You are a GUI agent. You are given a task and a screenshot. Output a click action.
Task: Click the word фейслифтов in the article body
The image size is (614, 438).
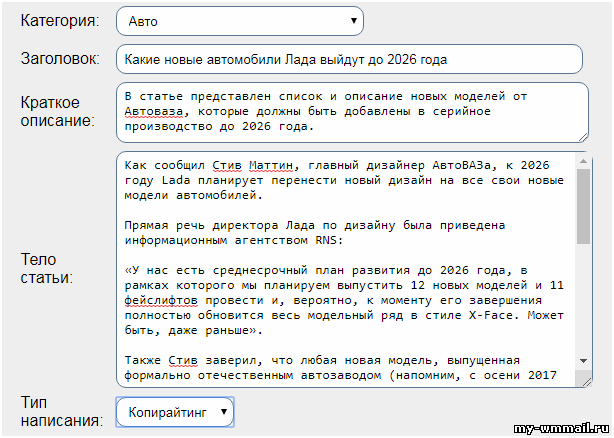pyautogui.click(x=161, y=301)
